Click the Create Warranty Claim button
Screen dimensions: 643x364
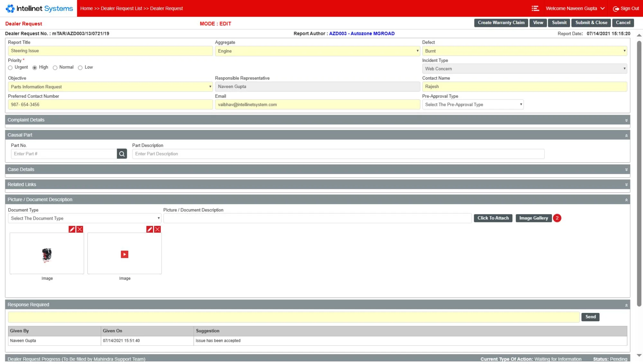(x=501, y=23)
